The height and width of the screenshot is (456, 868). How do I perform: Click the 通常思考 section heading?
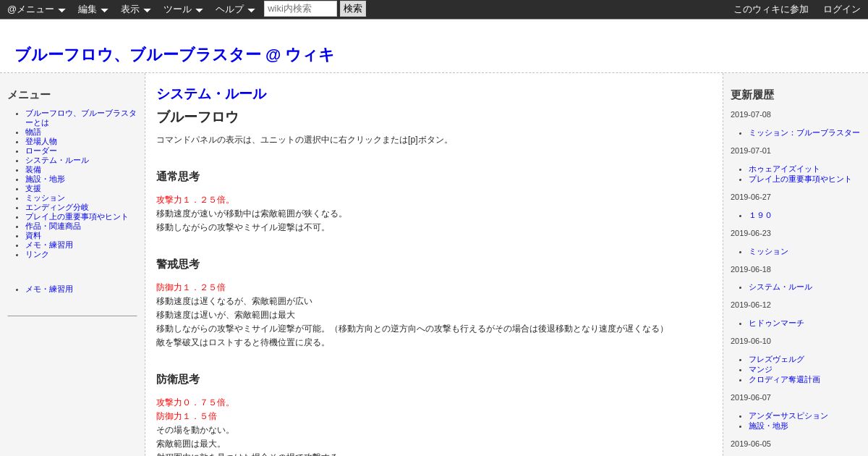[x=178, y=177]
